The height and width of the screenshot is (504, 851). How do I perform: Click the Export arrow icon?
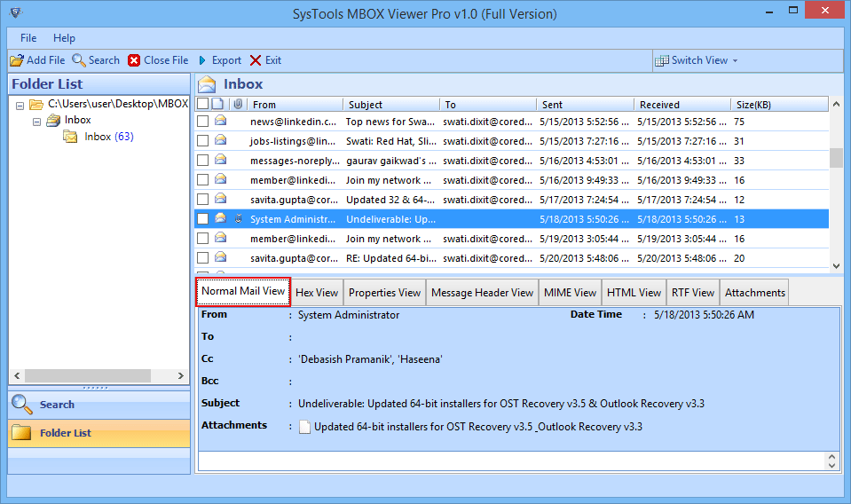202,60
